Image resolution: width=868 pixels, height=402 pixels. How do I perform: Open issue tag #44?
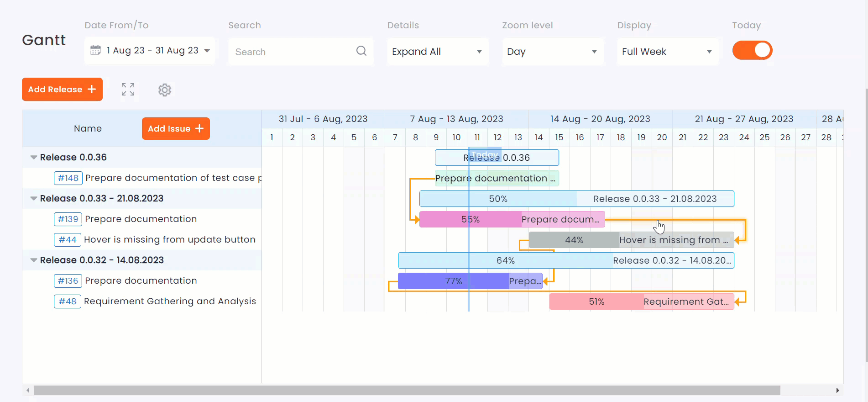[x=68, y=240]
